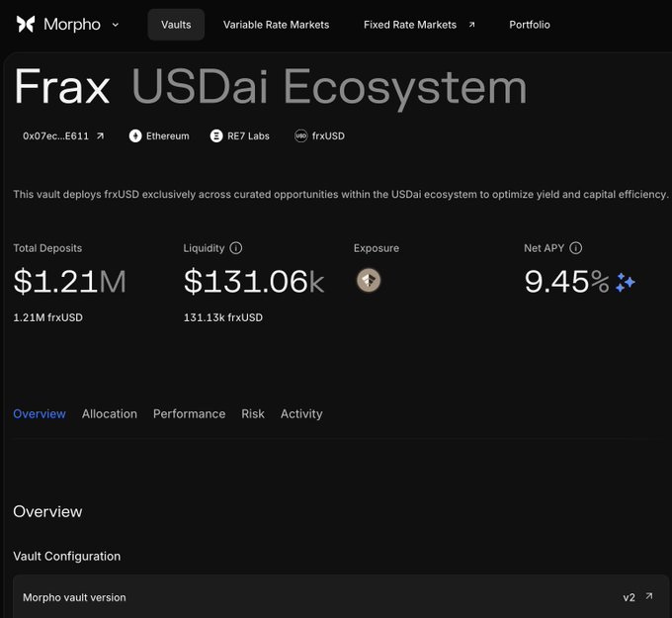The width and height of the screenshot is (672, 618).
Task: Click the blue sparkles APY rewards icon
Action: pos(626,282)
